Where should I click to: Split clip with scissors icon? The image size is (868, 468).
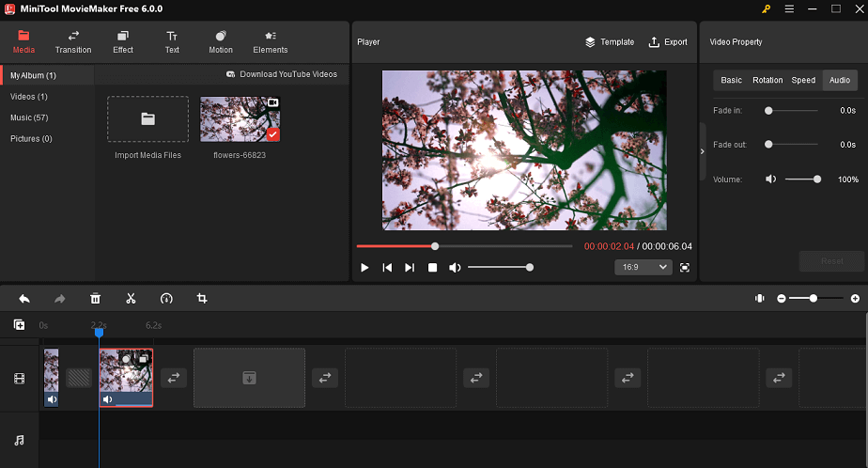[x=131, y=299]
